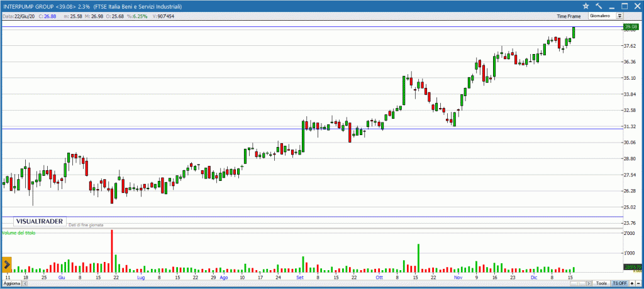Image resolution: width=644 pixels, height=289 pixels.
Task: Click the horizontal scrollbar thumb
Action: click(578, 284)
